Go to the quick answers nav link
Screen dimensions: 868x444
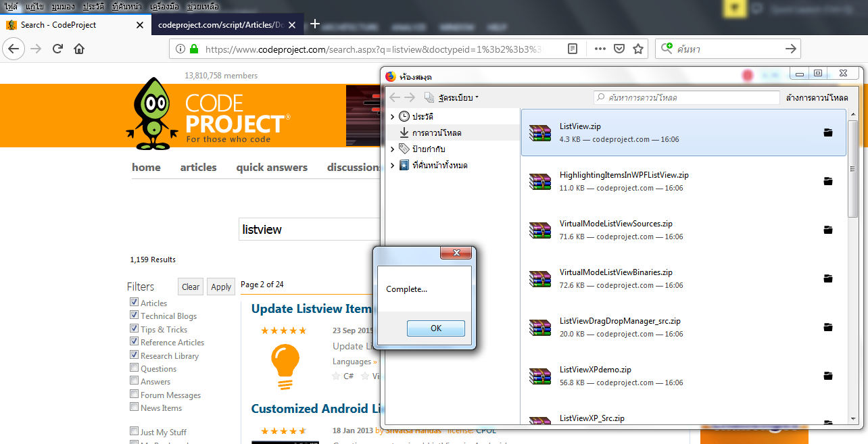point(272,168)
